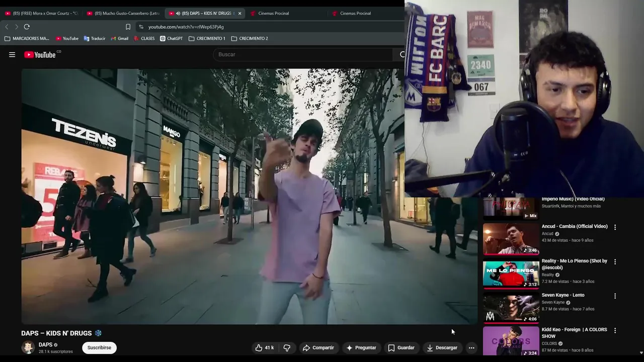Viewport: 644px width, 362px height.
Task: Open DAPS channel name link
Action: (45, 344)
